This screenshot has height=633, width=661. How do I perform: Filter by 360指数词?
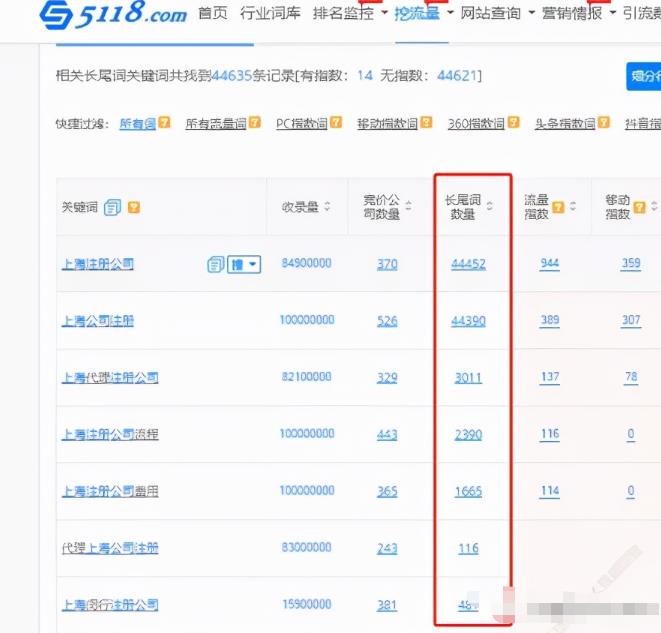click(x=476, y=123)
